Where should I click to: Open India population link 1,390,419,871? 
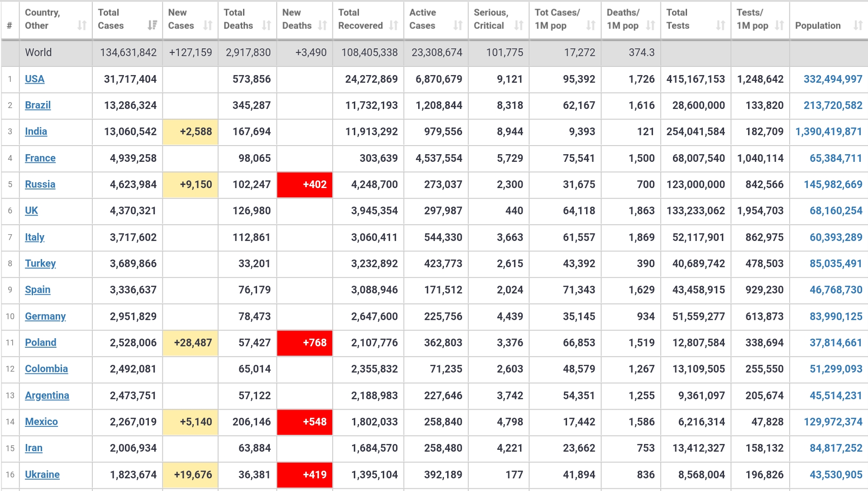click(829, 132)
